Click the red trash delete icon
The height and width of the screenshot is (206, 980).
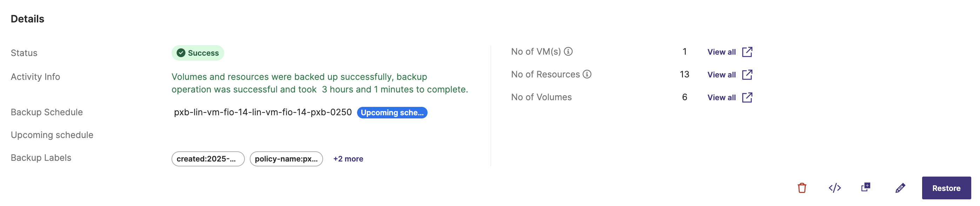click(x=801, y=188)
